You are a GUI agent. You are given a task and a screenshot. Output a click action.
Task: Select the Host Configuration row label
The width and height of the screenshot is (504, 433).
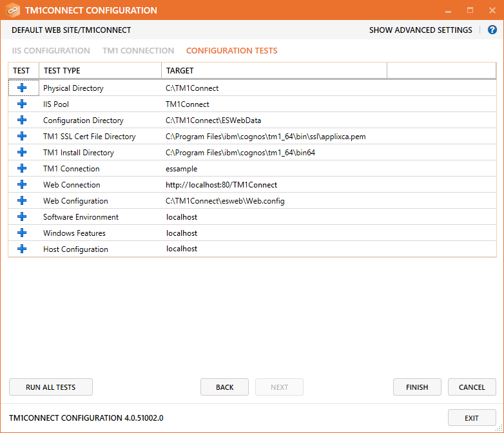(75, 249)
